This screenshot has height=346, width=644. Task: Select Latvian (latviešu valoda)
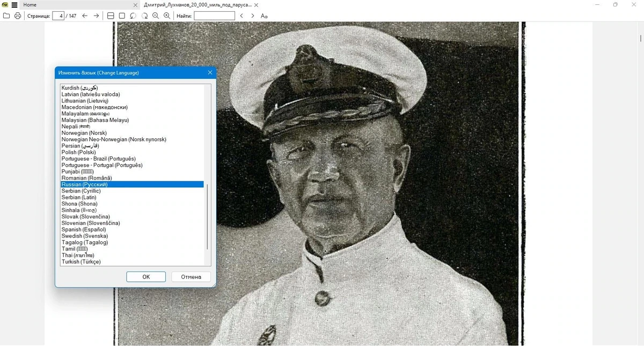click(132, 94)
